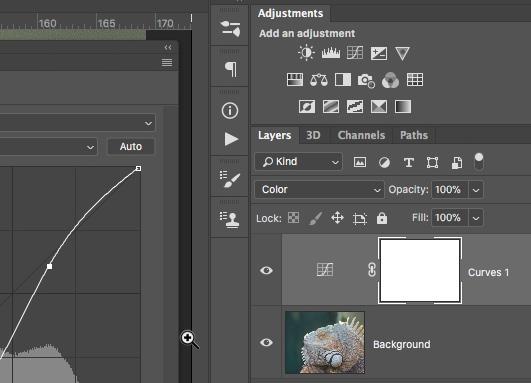531x383 pixels.
Task: Filter layers by pixel layers
Action: [360, 162]
